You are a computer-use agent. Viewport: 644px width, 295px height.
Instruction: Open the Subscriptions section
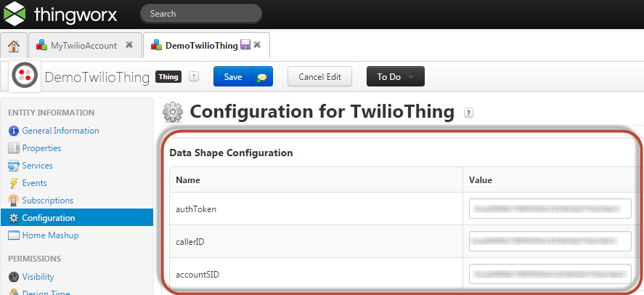[x=48, y=201]
